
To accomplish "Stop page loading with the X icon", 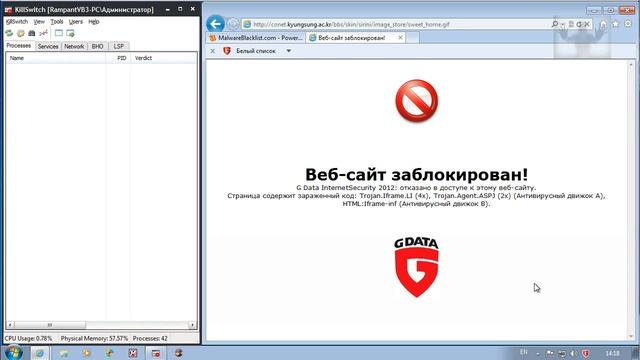I will pos(587,24).
